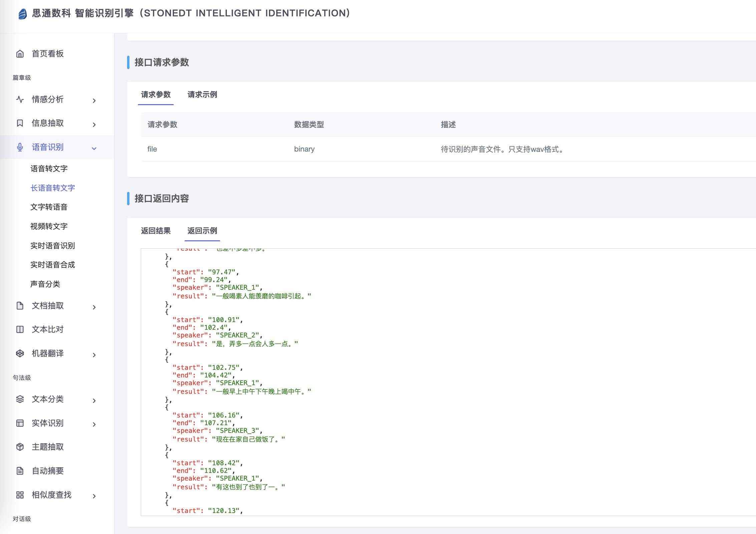Open the 实时语音识别 submenu item
The image size is (756, 534).
(53, 246)
